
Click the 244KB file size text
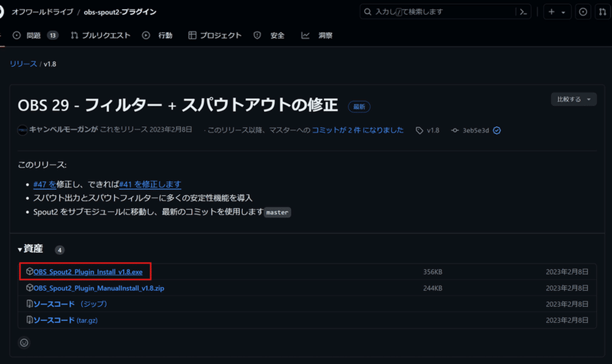(x=432, y=288)
